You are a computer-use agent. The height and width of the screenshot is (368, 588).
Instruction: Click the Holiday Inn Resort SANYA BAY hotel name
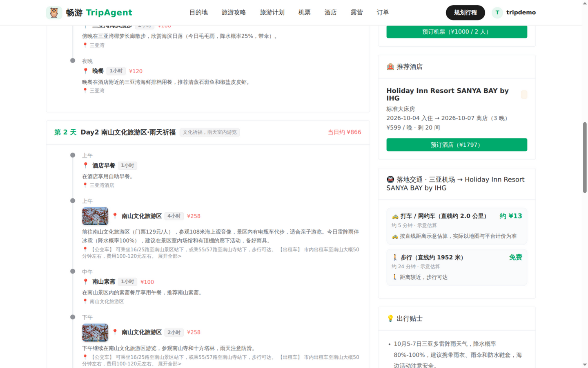[448, 94]
